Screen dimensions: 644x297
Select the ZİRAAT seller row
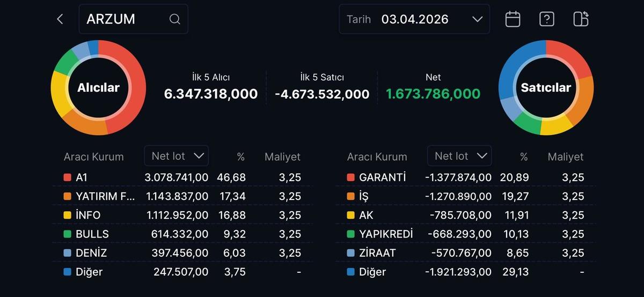coord(465,253)
